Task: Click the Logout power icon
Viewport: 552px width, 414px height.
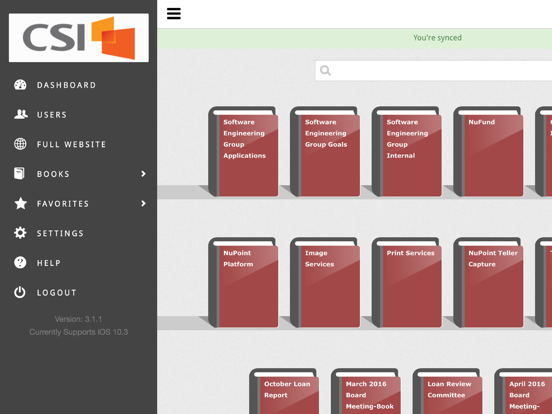Action: coord(20,292)
